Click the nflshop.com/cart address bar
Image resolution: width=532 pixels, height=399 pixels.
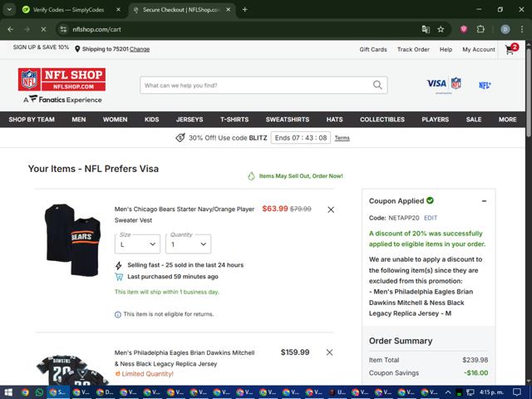[238, 29]
